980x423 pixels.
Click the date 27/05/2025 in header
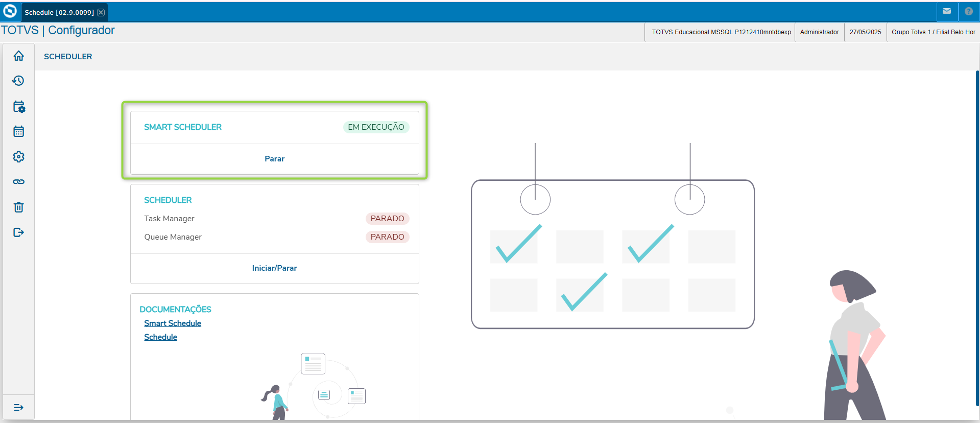865,32
